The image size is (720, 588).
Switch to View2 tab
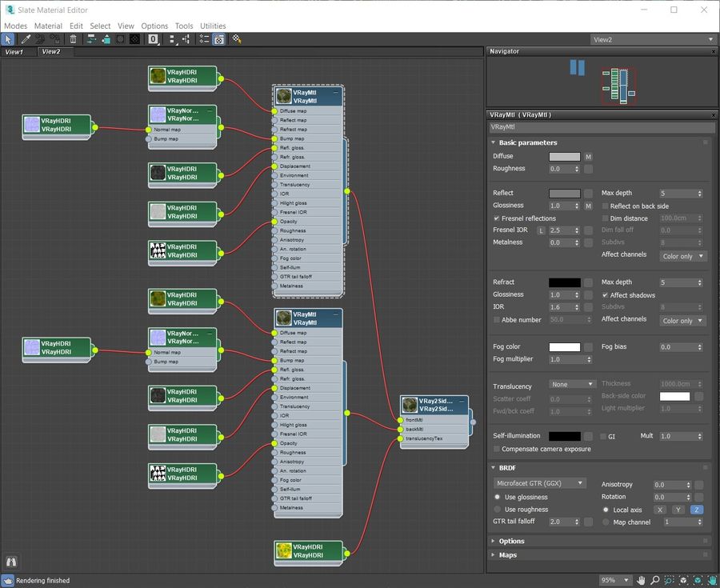[51, 51]
